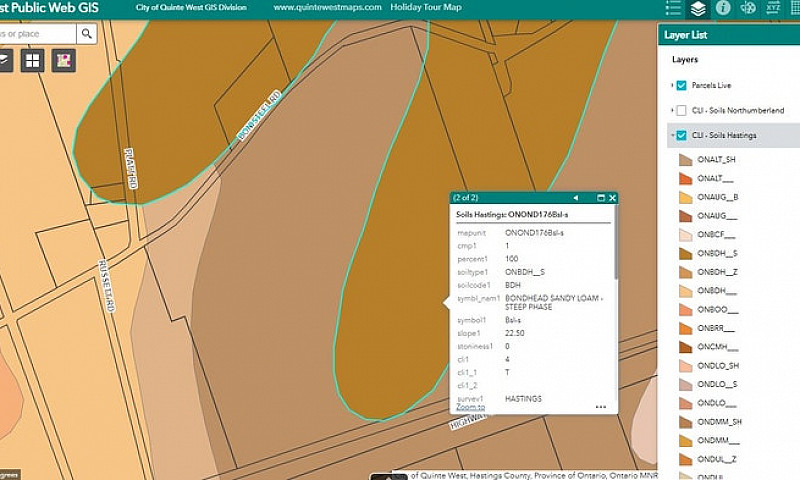Click the popup vertical scrollbar
Image resolution: width=800 pixels, height=480 pixels.
[x=616, y=243]
